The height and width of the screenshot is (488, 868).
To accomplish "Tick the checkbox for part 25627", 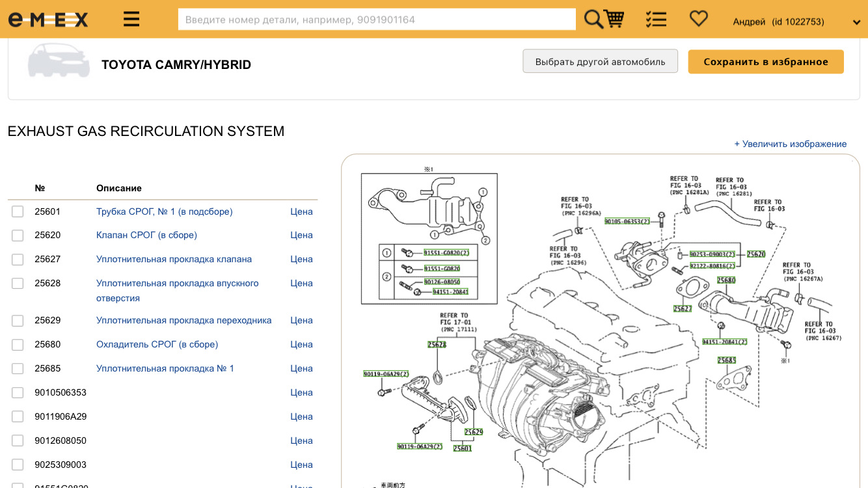I will (x=18, y=259).
